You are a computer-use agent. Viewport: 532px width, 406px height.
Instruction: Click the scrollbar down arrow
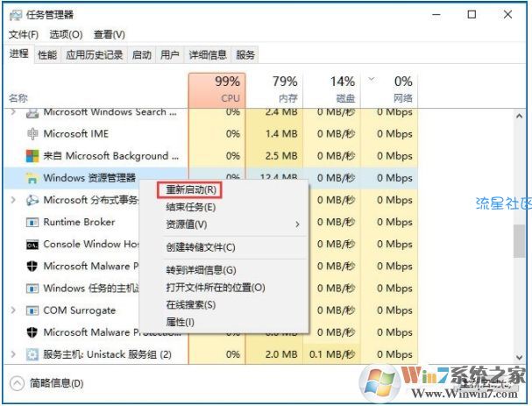pos(520,358)
